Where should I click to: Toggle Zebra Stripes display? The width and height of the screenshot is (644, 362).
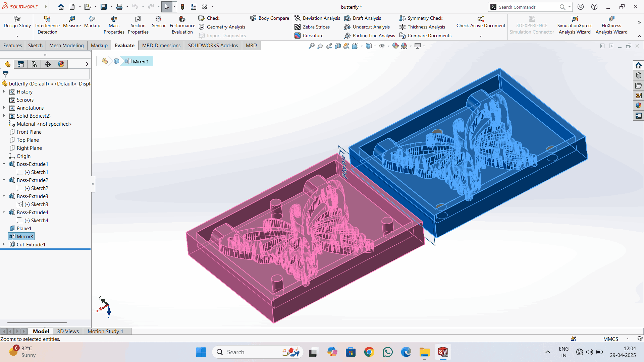pyautogui.click(x=312, y=27)
